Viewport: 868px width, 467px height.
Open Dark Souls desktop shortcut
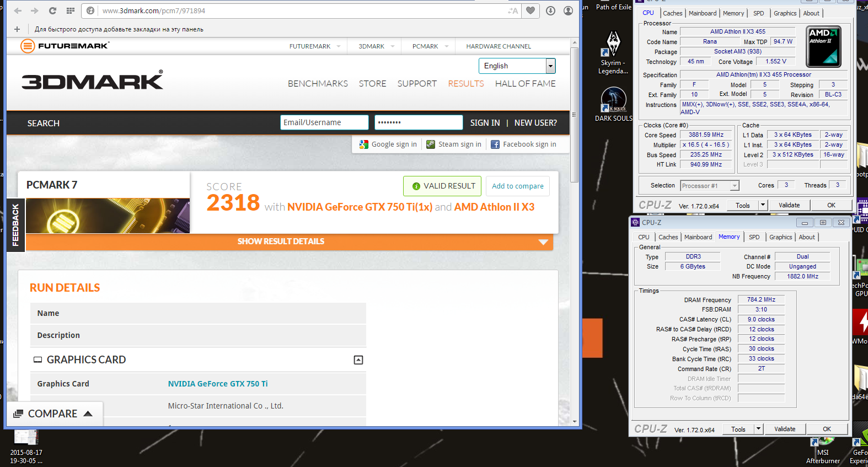[613, 104]
